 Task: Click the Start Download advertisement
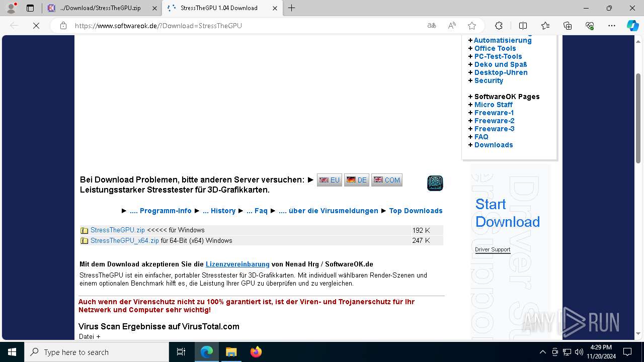(508, 213)
